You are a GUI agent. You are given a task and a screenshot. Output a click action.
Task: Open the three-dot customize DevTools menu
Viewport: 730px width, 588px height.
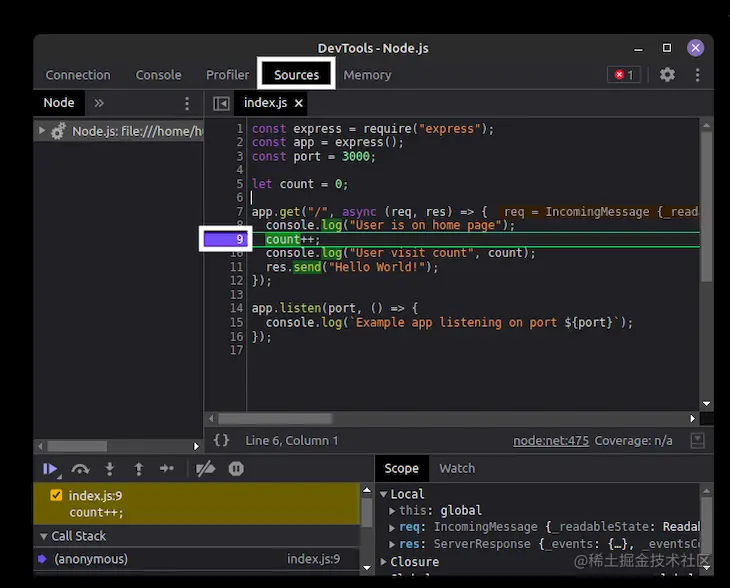click(x=697, y=75)
